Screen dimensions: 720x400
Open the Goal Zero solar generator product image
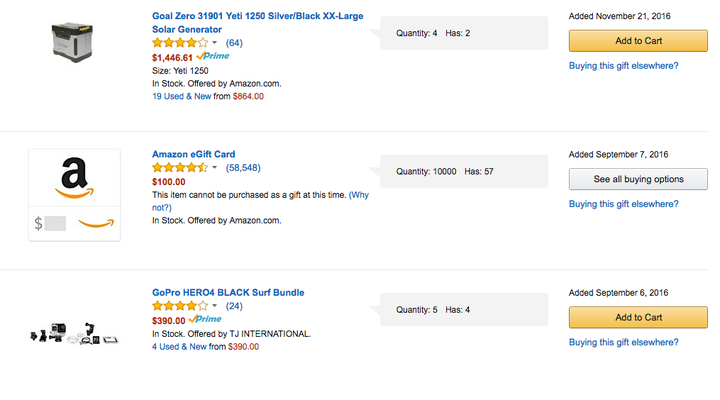point(73,42)
